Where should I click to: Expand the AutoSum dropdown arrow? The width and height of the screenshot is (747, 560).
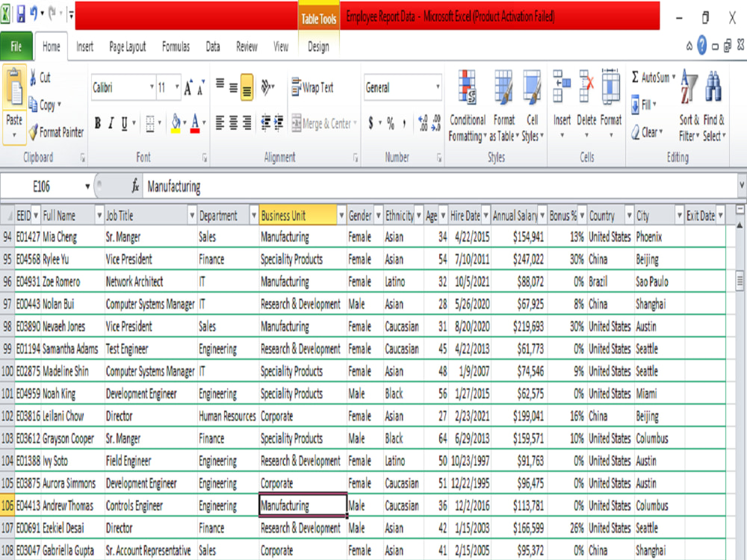[x=674, y=77]
